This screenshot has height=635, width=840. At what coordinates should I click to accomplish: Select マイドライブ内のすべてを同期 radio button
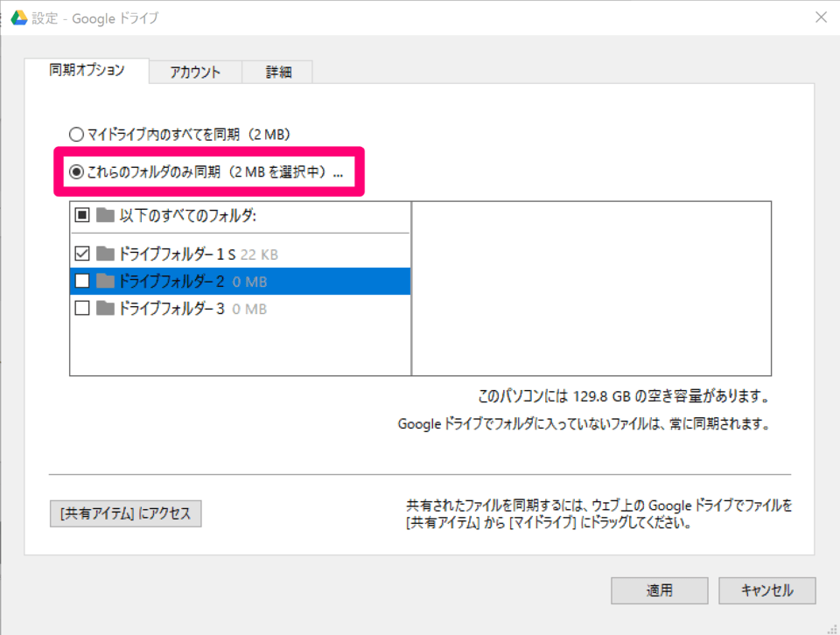click(x=77, y=134)
